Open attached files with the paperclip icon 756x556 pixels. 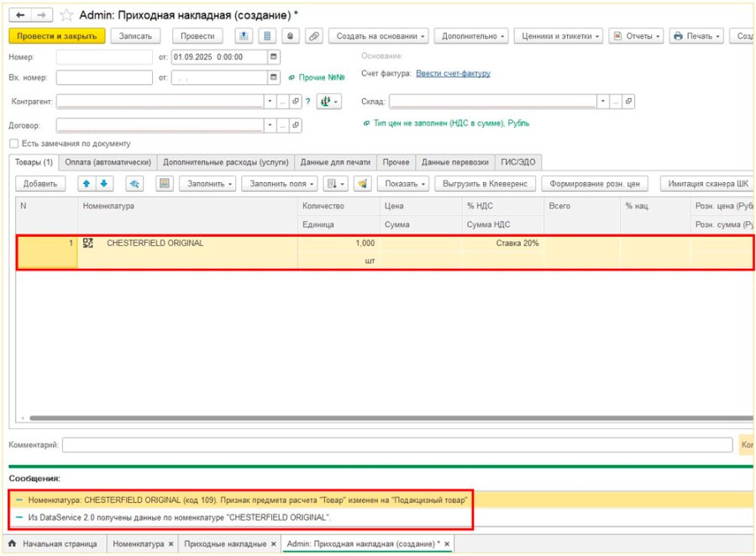[314, 36]
